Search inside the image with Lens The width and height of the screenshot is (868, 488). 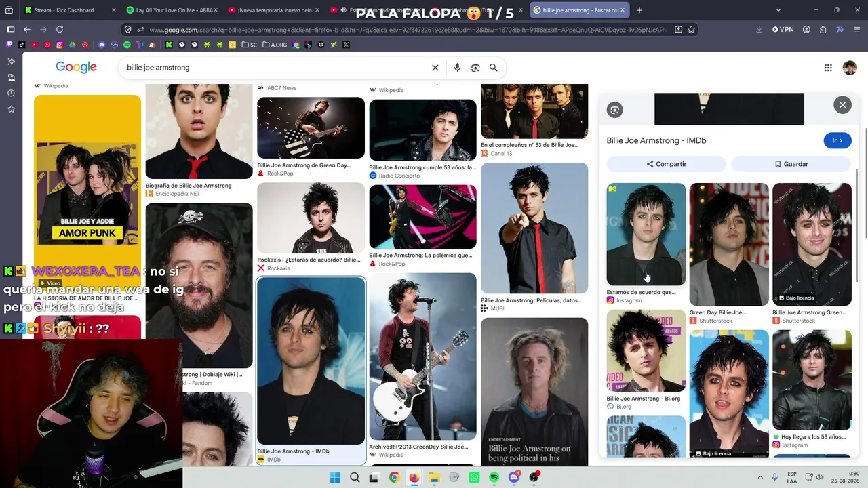coord(614,110)
